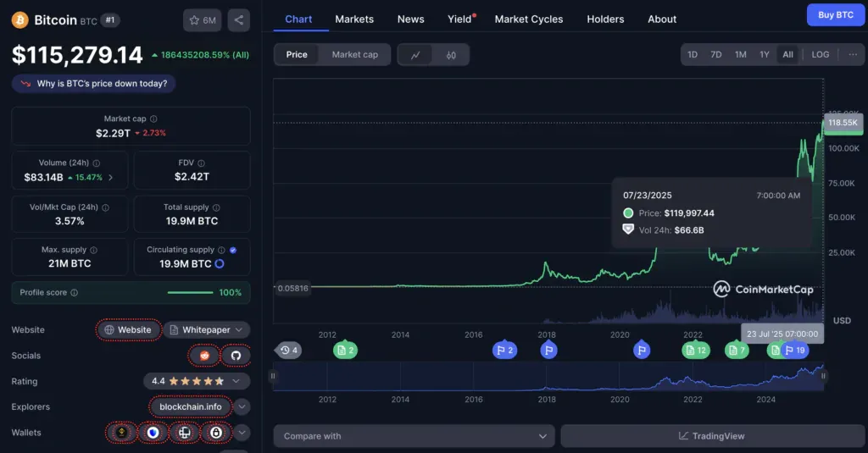Click left handle of range navigator
Viewport: 868px width, 453px height.
(x=272, y=376)
